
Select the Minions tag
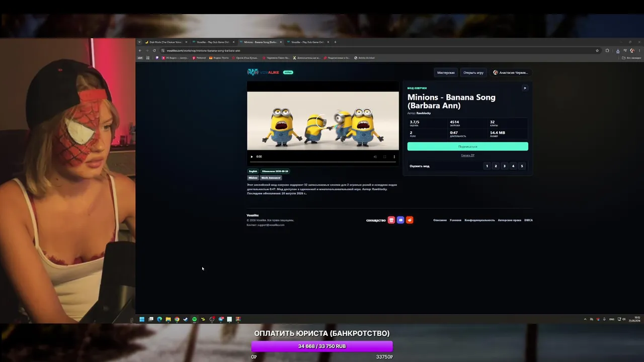point(253,178)
